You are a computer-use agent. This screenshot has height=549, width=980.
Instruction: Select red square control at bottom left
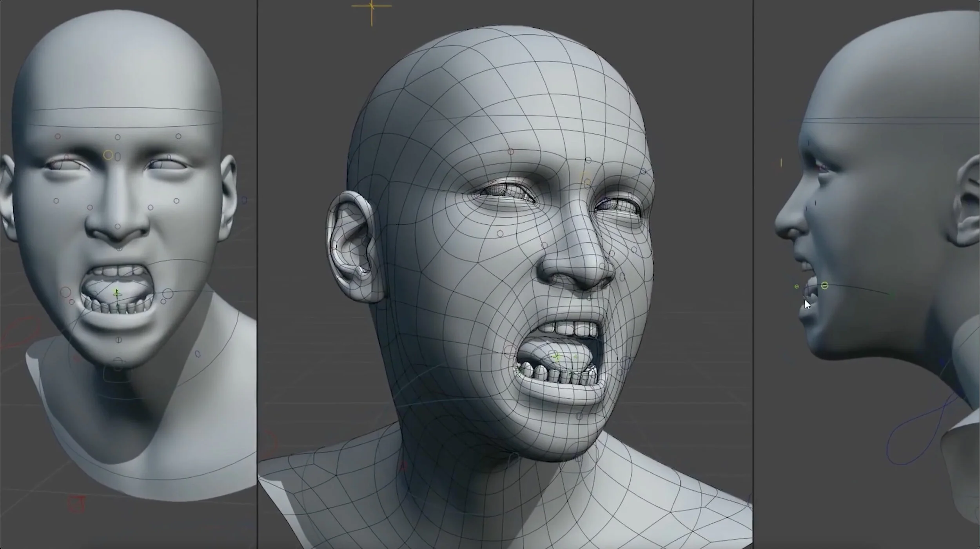tap(76, 504)
